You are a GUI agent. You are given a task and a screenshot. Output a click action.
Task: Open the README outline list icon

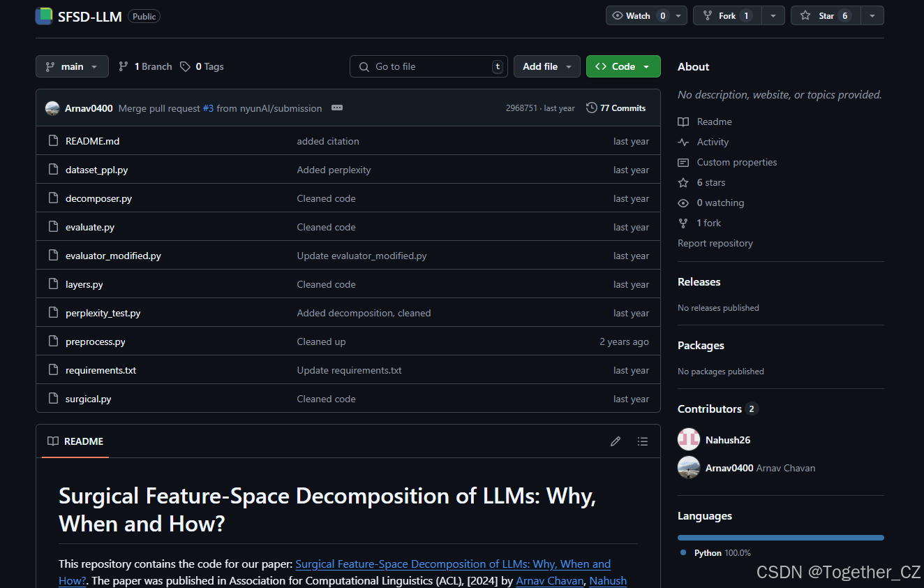coord(642,441)
